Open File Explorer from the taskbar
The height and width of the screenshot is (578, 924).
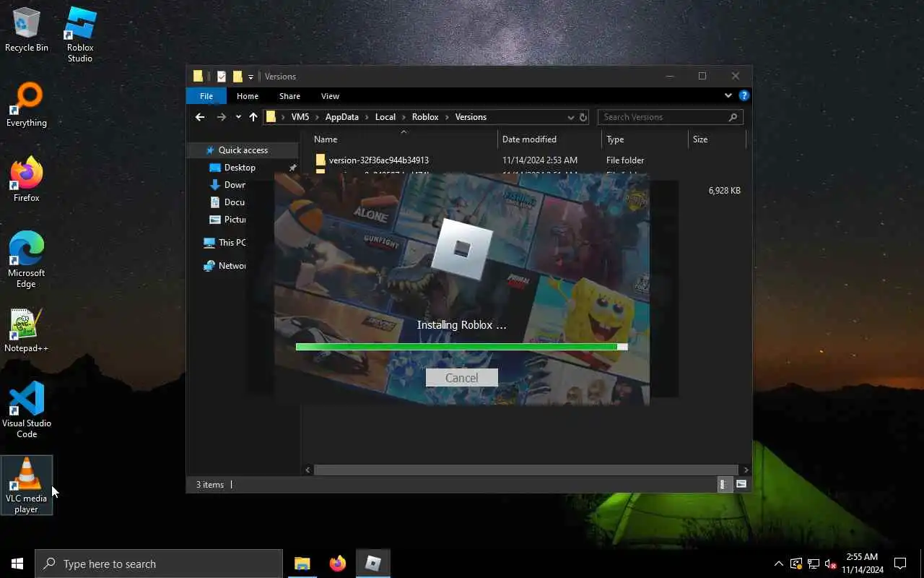(302, 564)
